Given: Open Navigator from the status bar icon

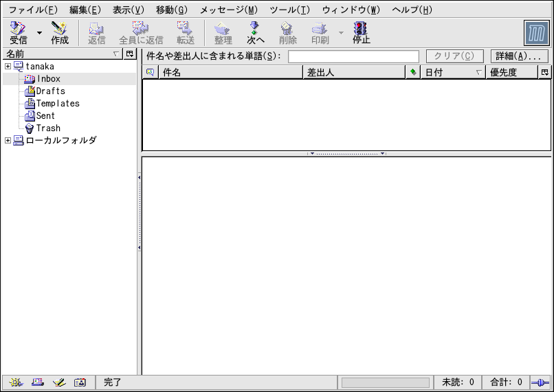Looking at the screenshot, I should tap(15, 382).
